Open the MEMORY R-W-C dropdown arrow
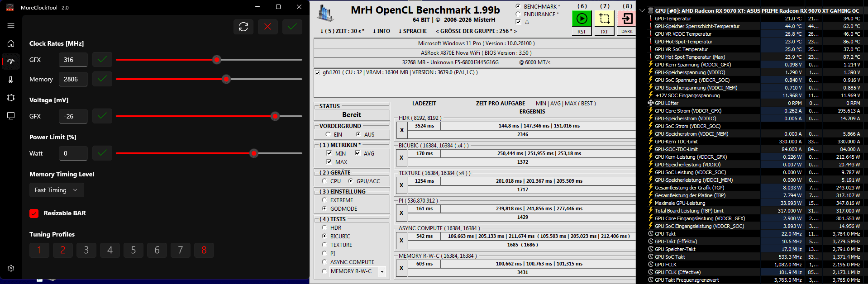868x284 pixels. pos(382,272)
